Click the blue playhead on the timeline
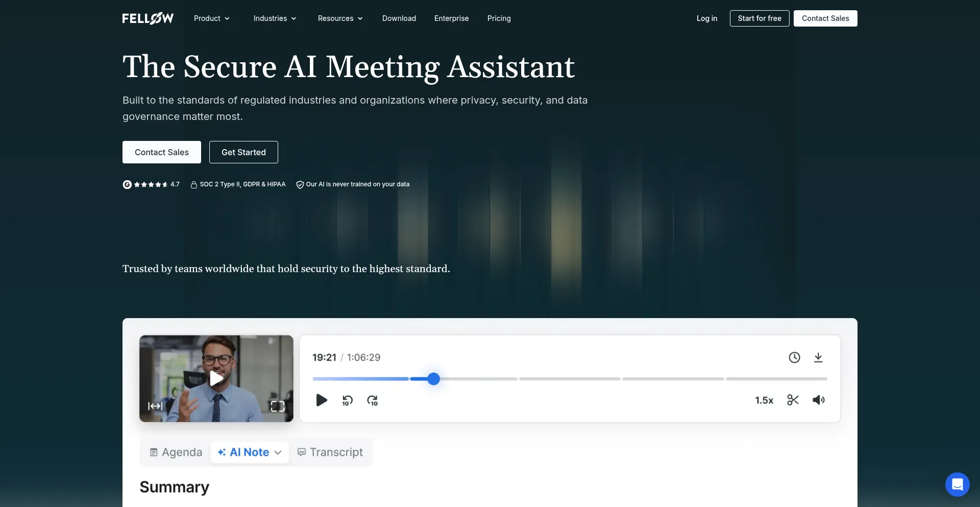The height and width of the screenshot is (507, 980). point(433,379)
